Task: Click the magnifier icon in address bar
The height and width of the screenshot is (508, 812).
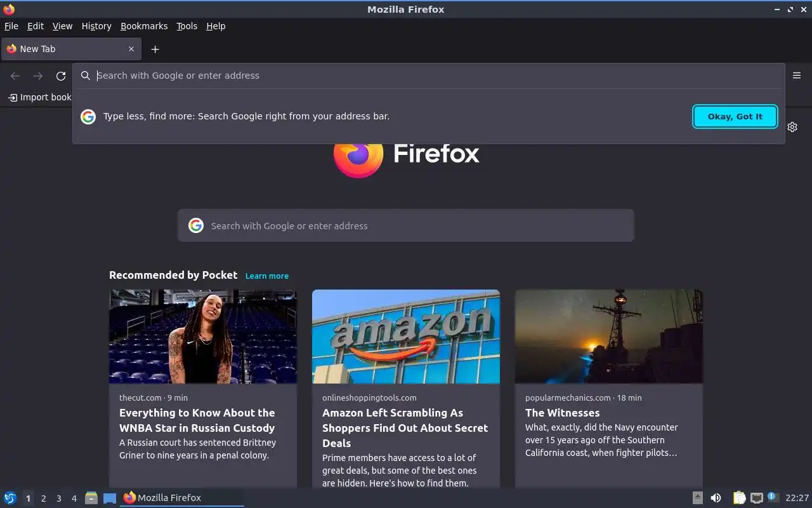Action: tap(86, 76)
